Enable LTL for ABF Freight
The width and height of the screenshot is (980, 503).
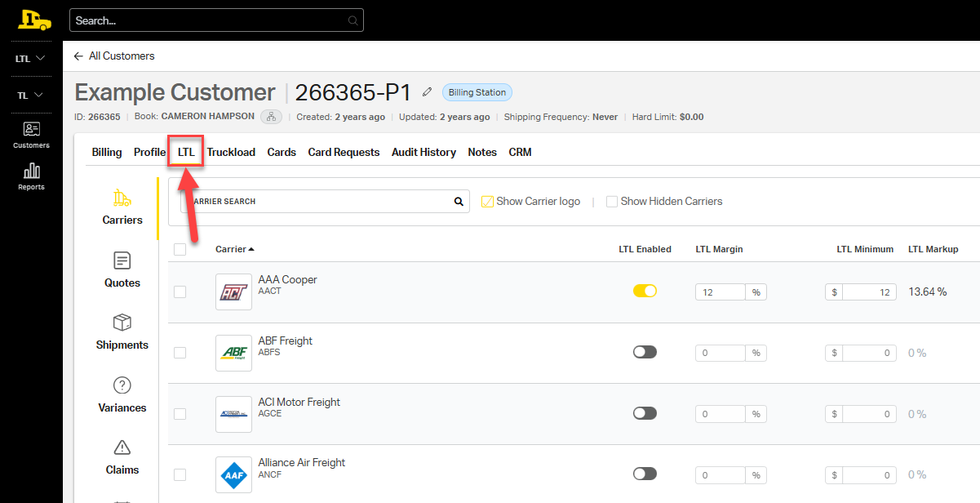tap(645, 352)
